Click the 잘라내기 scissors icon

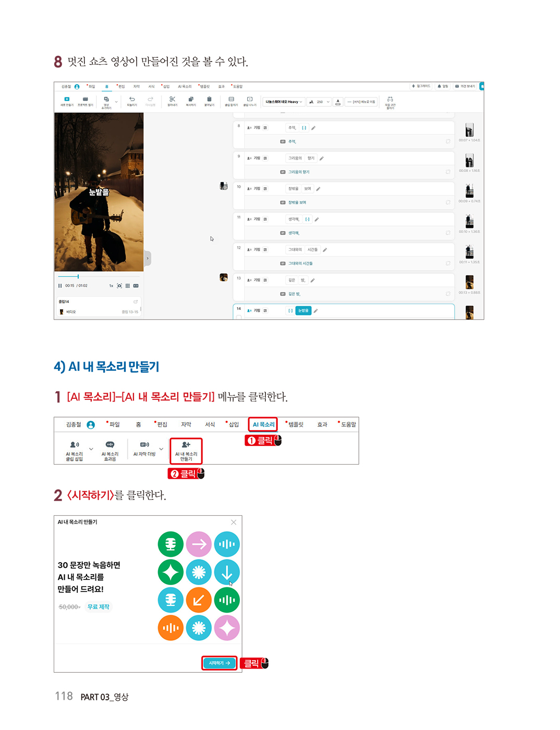(172, 99)
